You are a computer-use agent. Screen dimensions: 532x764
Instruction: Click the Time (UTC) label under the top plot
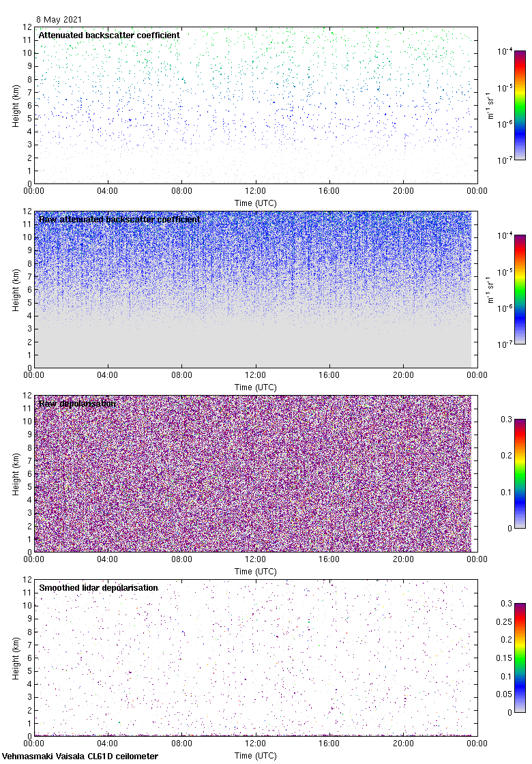click(256, 203)
